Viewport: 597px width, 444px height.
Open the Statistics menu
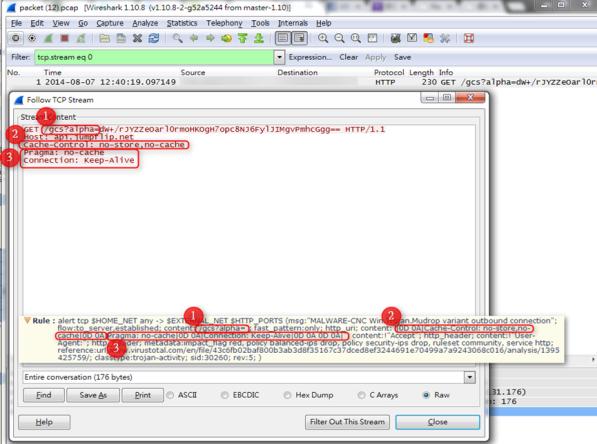182,23
